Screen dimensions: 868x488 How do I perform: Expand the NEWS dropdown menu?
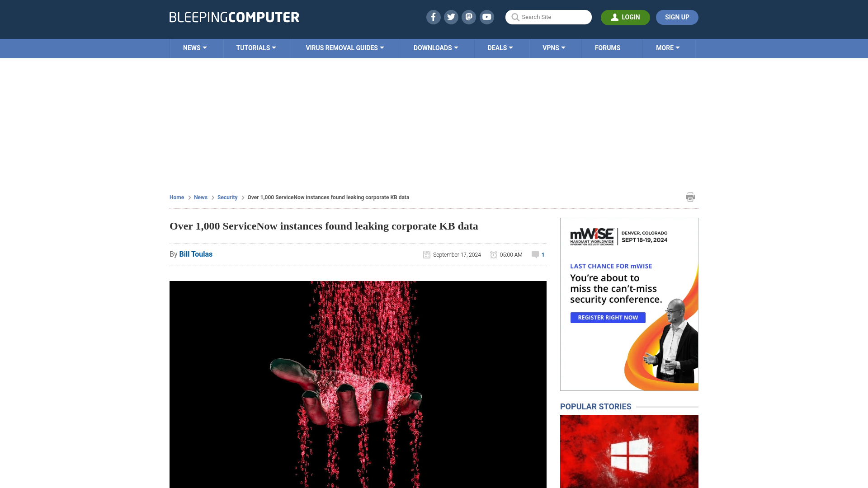[x=195, y=47]
